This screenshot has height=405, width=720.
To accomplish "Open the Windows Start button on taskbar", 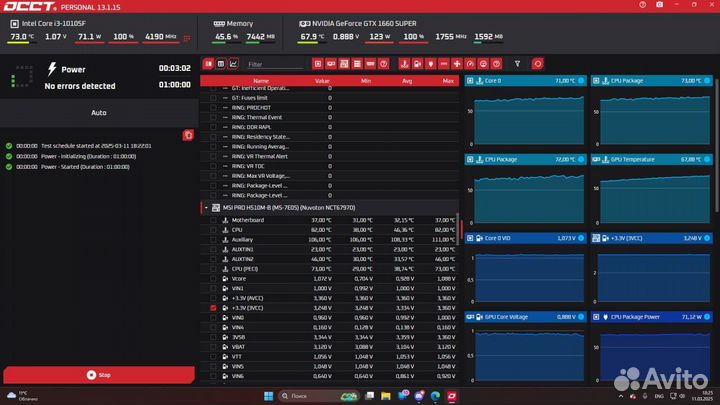I will point(267,395).
